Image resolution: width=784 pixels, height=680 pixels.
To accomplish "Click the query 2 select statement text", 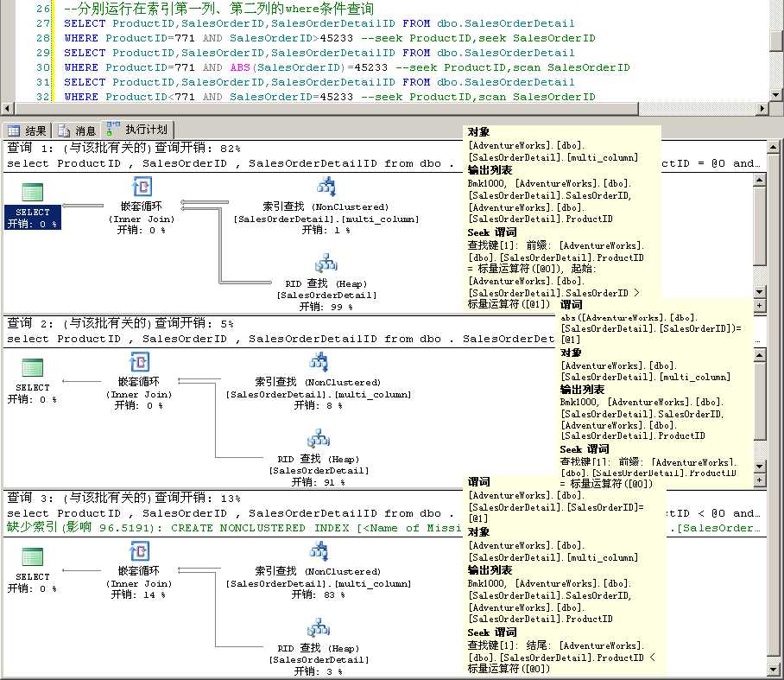I will coord(281,340).
